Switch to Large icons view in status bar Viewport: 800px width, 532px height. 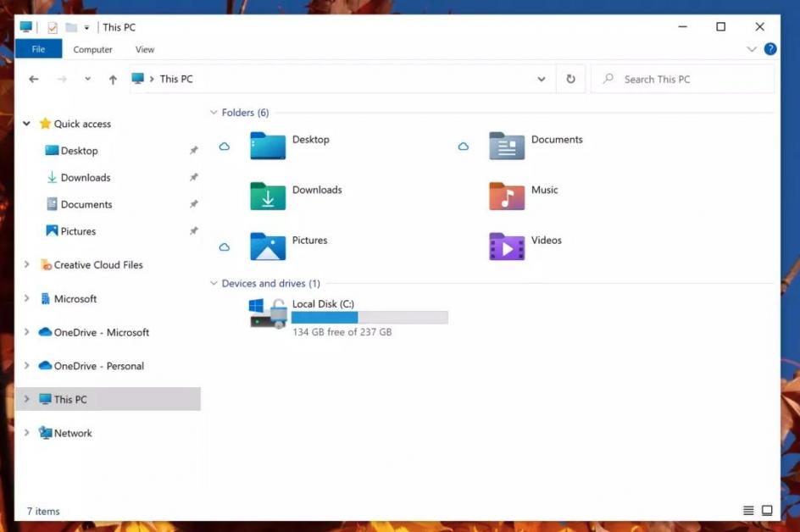767,510
